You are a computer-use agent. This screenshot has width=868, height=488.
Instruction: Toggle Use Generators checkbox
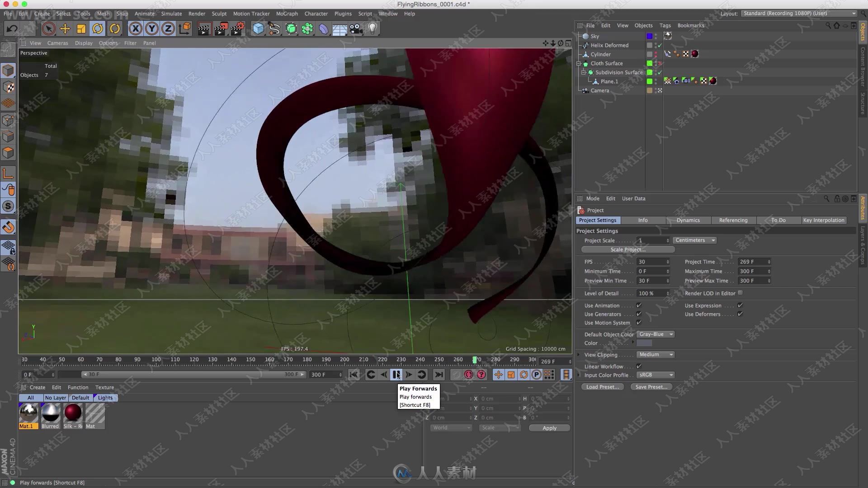tap(638, 314)
